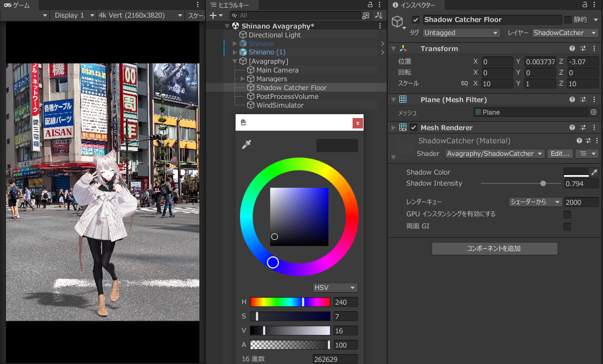Toggle the static (静的) checkbox
The image size is (603, 364).
(x=568, y=20)
